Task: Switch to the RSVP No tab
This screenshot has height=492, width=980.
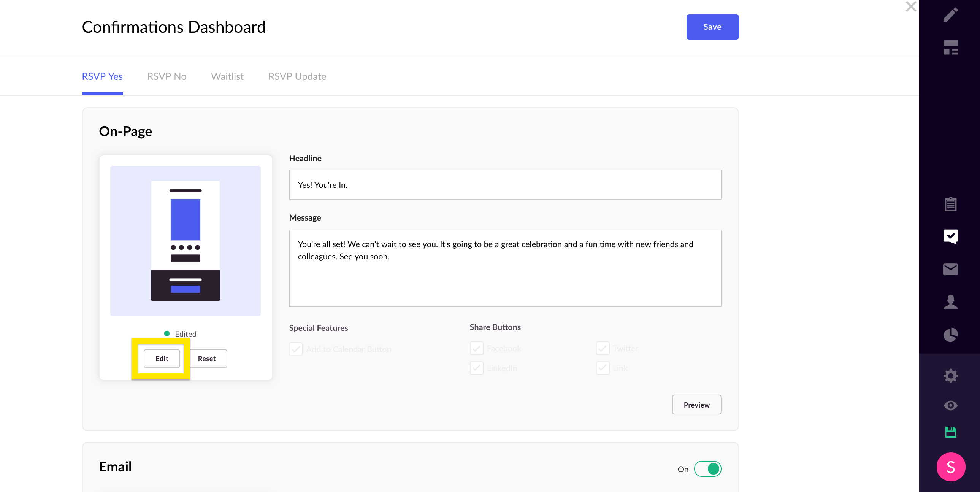Action: (x=167, y=76)
